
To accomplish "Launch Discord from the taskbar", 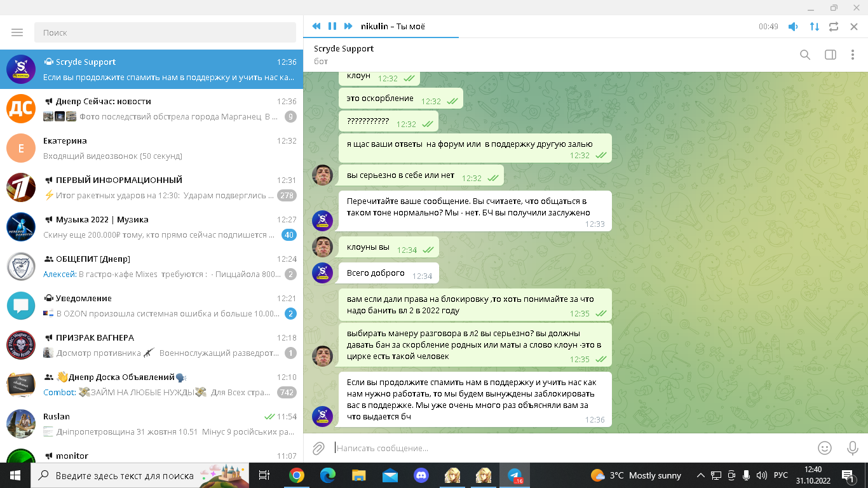I will pos(421,475).
